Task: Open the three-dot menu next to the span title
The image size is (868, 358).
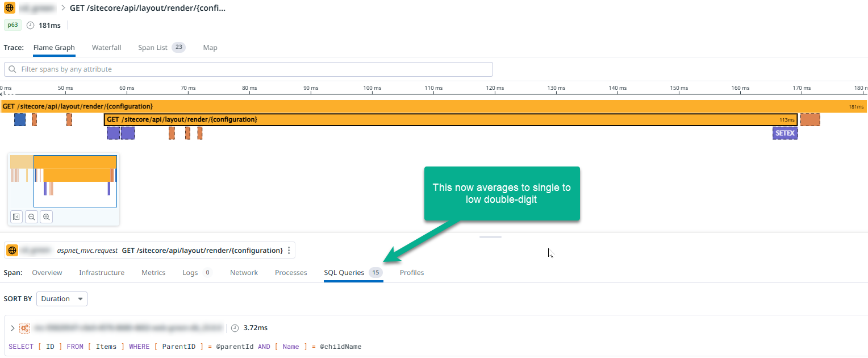Action: click(289, 250)
